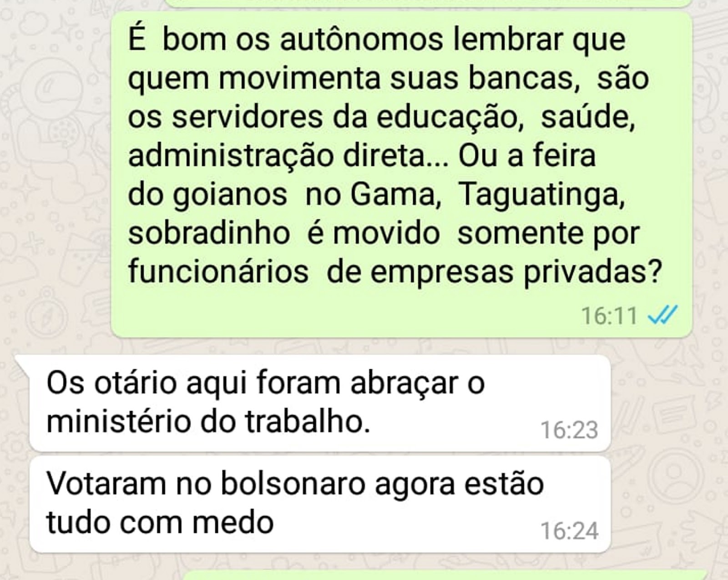Select the green message about autônomos
728x580 pixels.
coord(402,175)
